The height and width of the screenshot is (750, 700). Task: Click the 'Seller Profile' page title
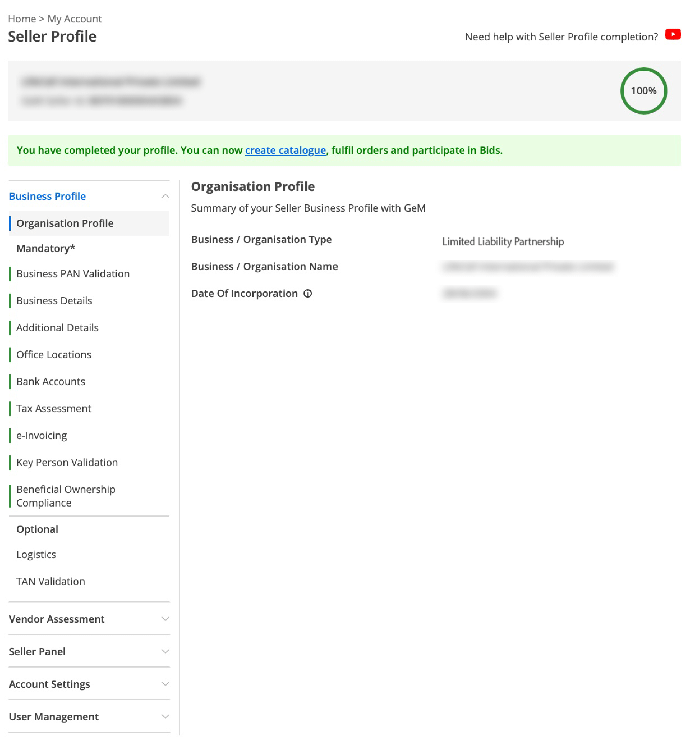[52, 37]
